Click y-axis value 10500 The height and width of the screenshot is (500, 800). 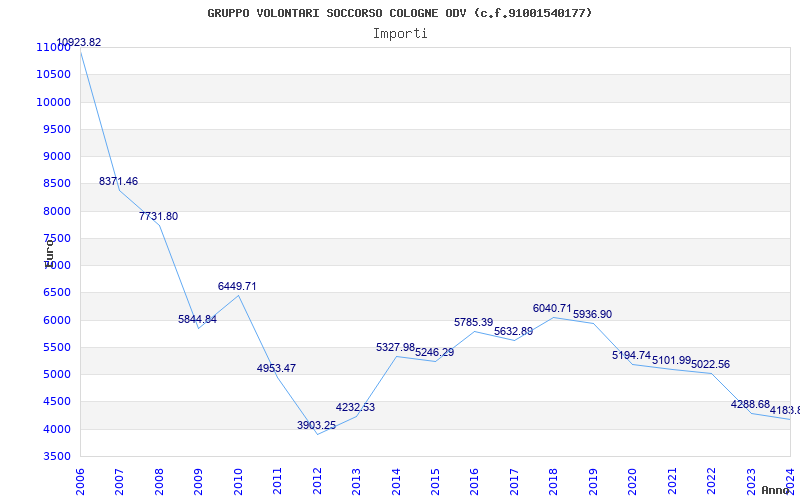[x=54, y=74]
